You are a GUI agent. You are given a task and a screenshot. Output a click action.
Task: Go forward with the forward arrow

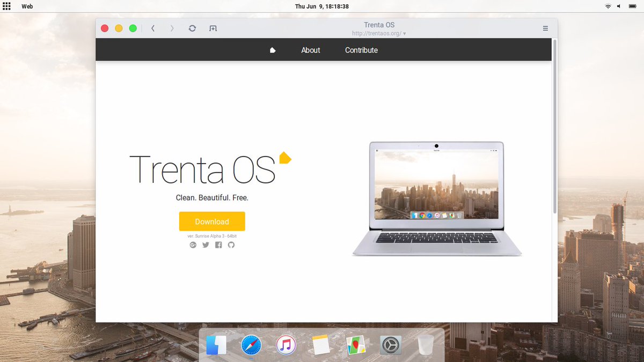tap(172, 28)
